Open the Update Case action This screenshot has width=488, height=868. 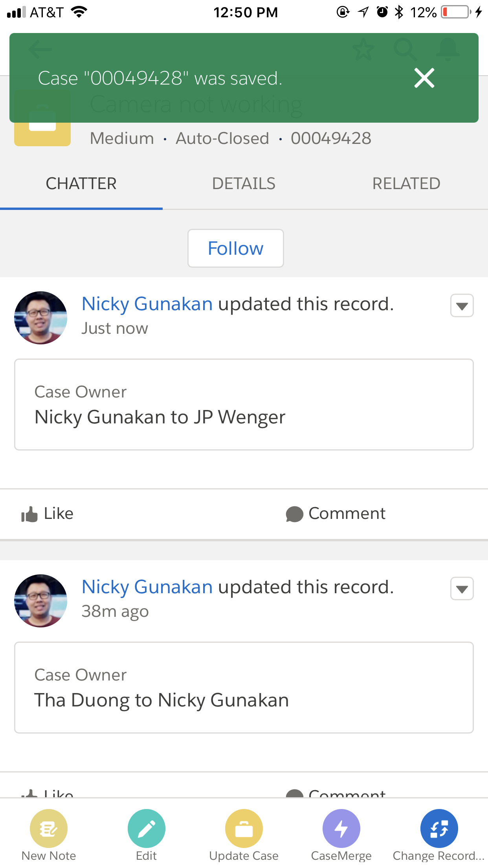(x=244, y=829)
